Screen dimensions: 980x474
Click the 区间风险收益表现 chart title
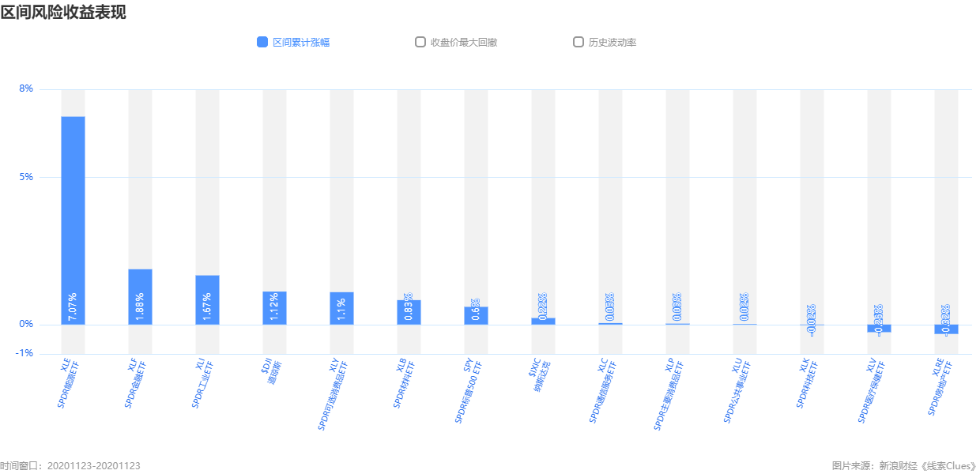pos(63,12)
